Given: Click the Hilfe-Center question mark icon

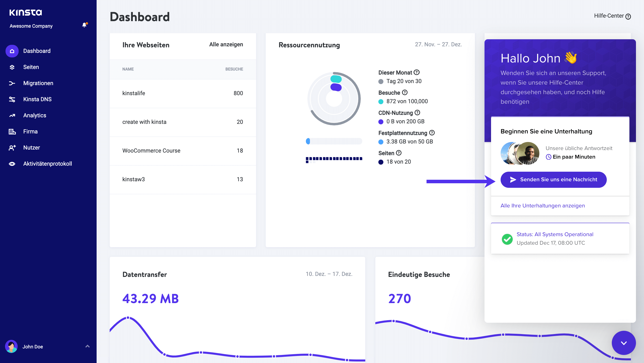Looking at the screenshot, I should tap(628, 16).
